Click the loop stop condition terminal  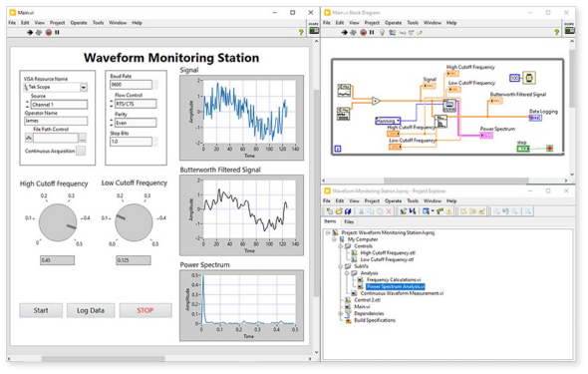[550, 149]
